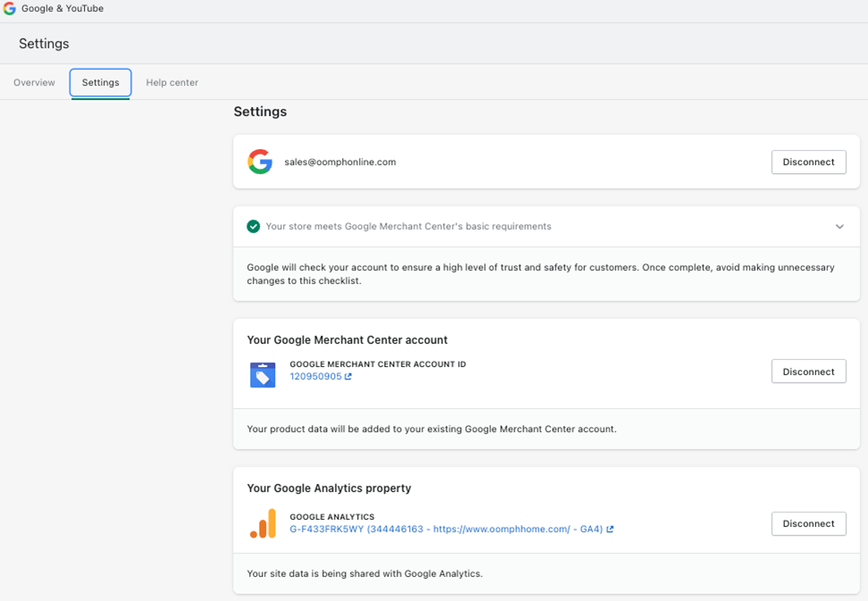Image resolution: width=868 pixels, height=601 pixels.
Task: Expand the Merchant Center requirements chevron
Action: (839, 227)
